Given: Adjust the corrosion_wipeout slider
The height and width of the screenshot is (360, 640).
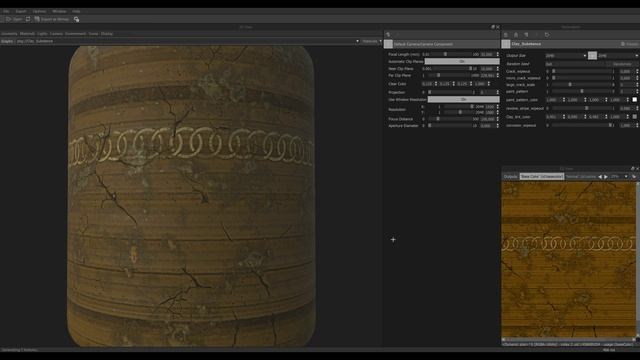Looking at the screenshot, I should pyautogui.click(x=581, y=126).
